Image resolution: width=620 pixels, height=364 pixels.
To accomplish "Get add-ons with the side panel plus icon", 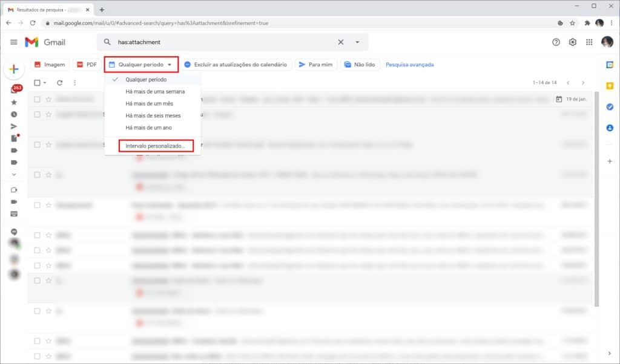I will pyautogui.click(x=610, y=161).
